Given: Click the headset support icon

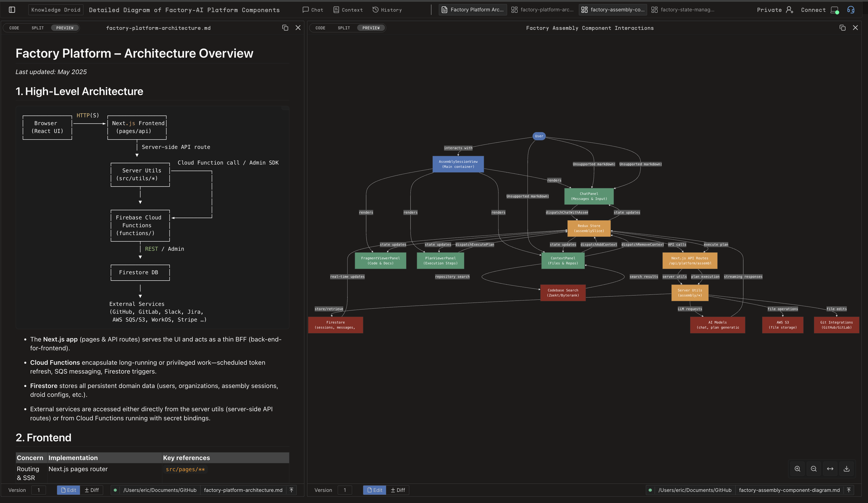Looking at the screenshot, I should point(851,10).
